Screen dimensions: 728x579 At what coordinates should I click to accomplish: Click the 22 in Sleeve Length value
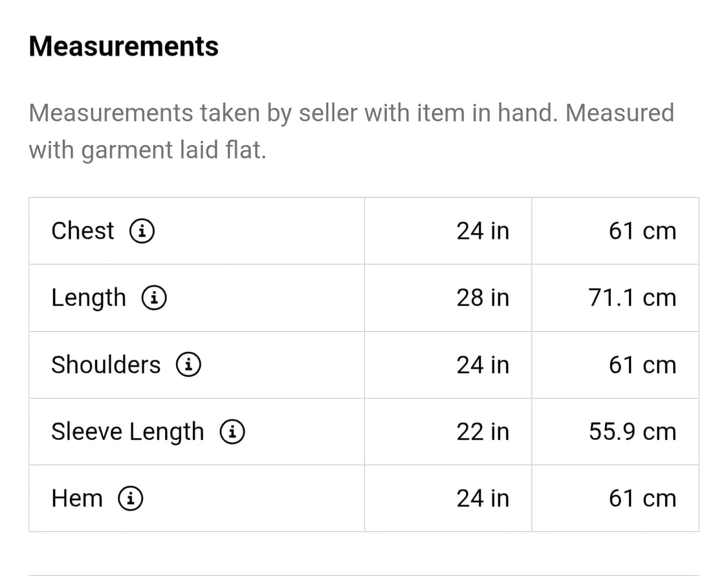tap(483, 432)
